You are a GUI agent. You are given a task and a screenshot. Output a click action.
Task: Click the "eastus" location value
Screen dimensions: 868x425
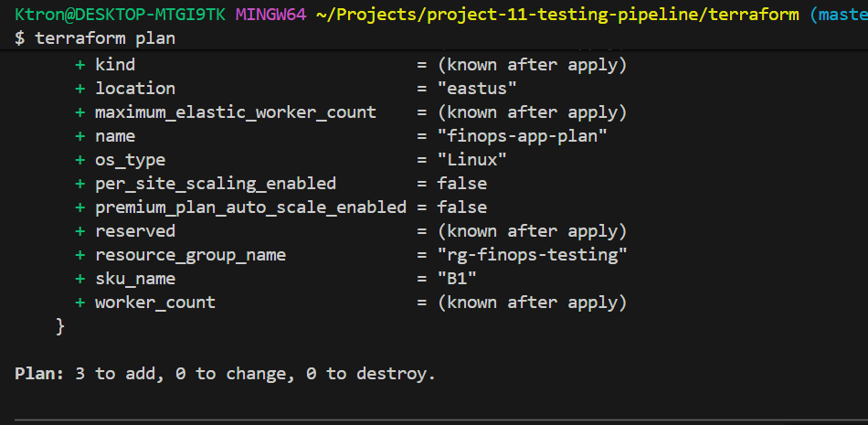point(477,89)
